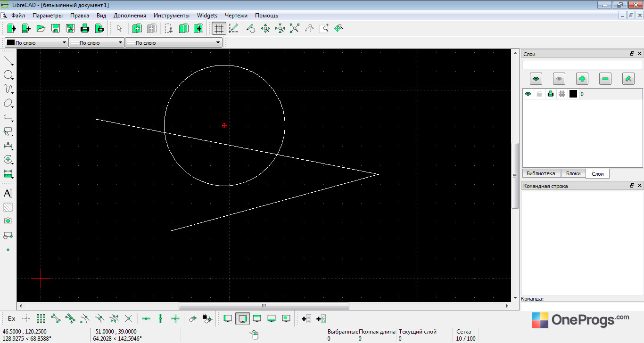
Task: Select the Text tool
Action: coord(8,193)
